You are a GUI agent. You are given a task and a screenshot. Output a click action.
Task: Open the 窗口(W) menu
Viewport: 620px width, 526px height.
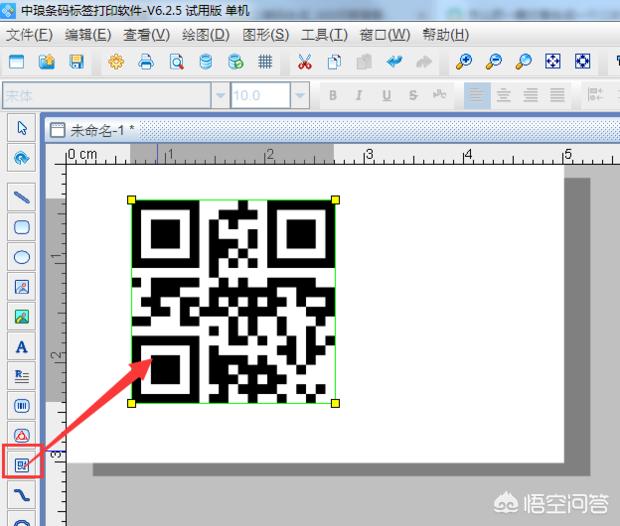tap(385, 35)
